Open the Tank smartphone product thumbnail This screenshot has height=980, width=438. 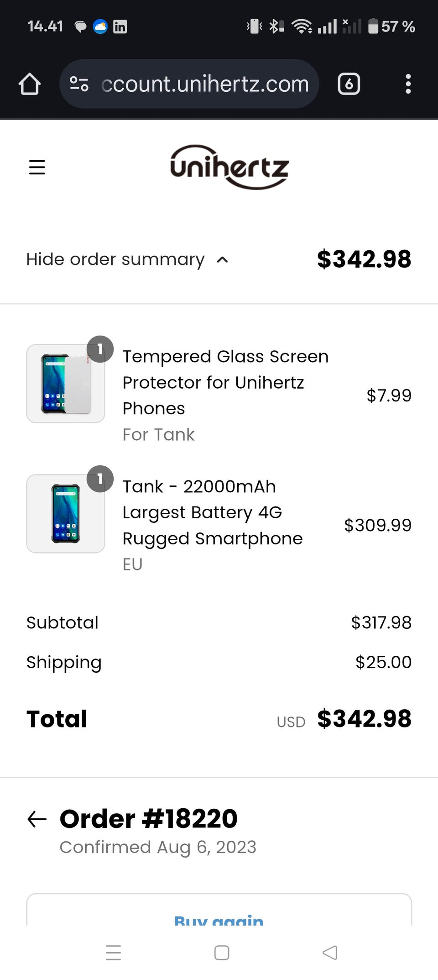pos(66,513)
